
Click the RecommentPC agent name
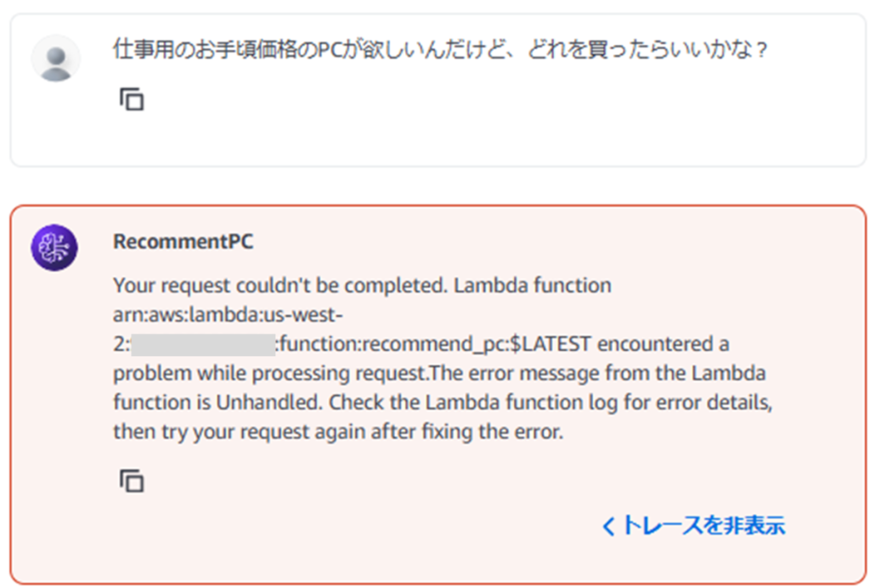pyautogui.click(x=183, y=241)
